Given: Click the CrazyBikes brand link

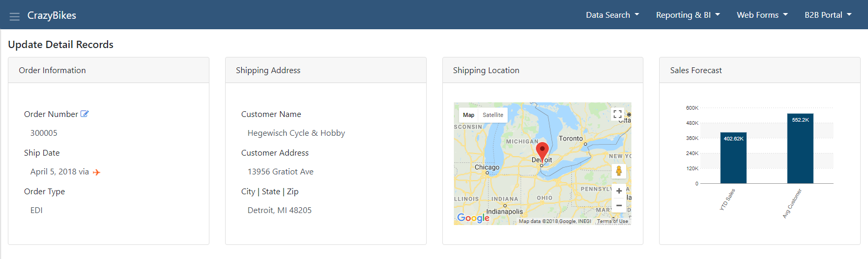Looking at the screenshot, I should [52, 16].
